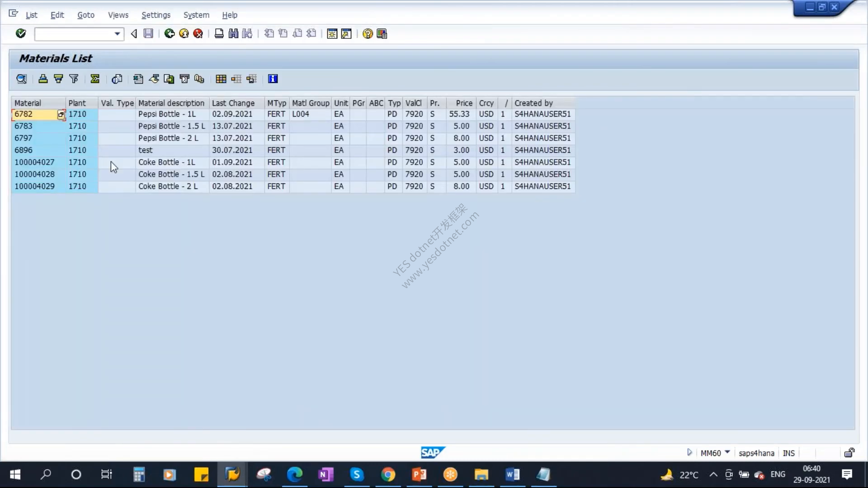Click the Set Filter funnel icon

[x=74, y=79]
